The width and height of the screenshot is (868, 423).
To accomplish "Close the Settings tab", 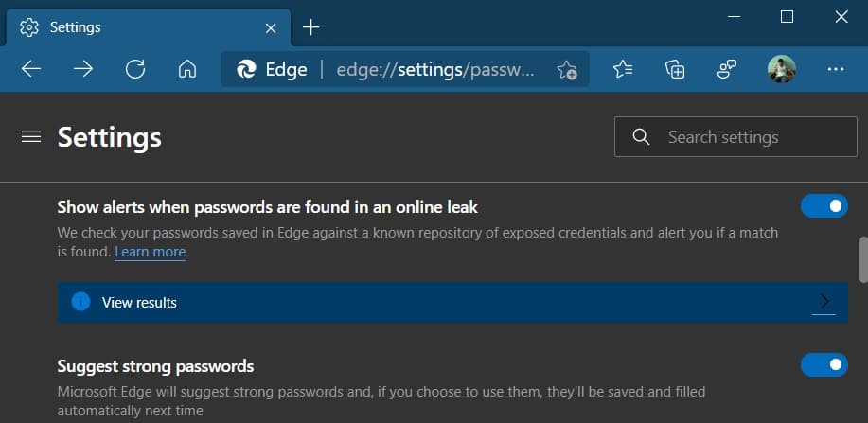I will point(271,27).
